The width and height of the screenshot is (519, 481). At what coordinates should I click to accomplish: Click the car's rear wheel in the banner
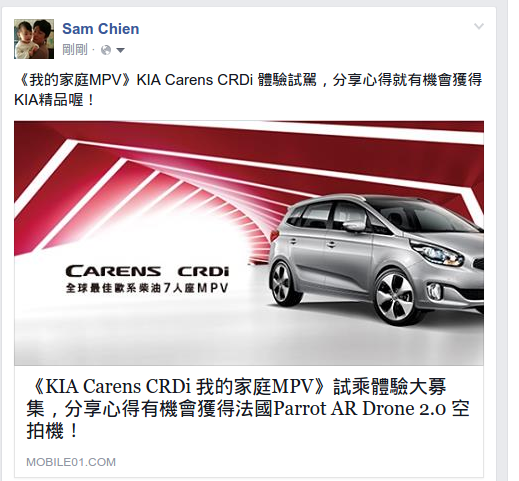coord(282,283)
